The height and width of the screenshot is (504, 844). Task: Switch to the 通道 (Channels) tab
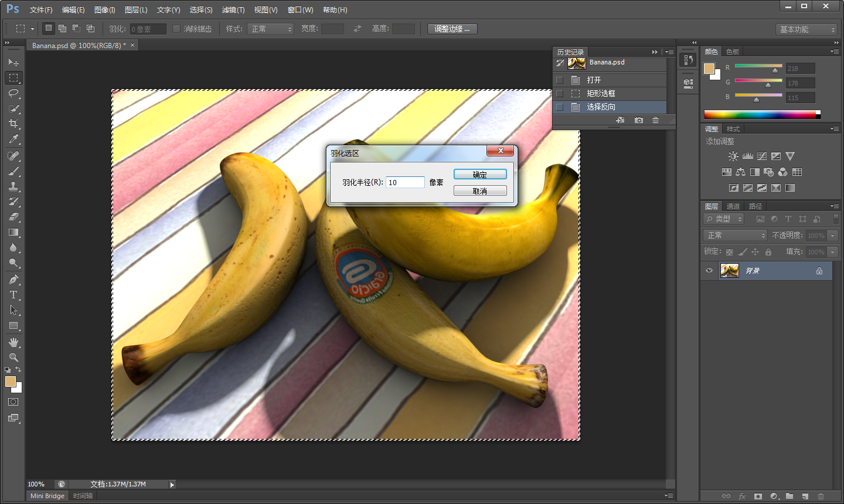pyautogui.click(x=733, y=206)
